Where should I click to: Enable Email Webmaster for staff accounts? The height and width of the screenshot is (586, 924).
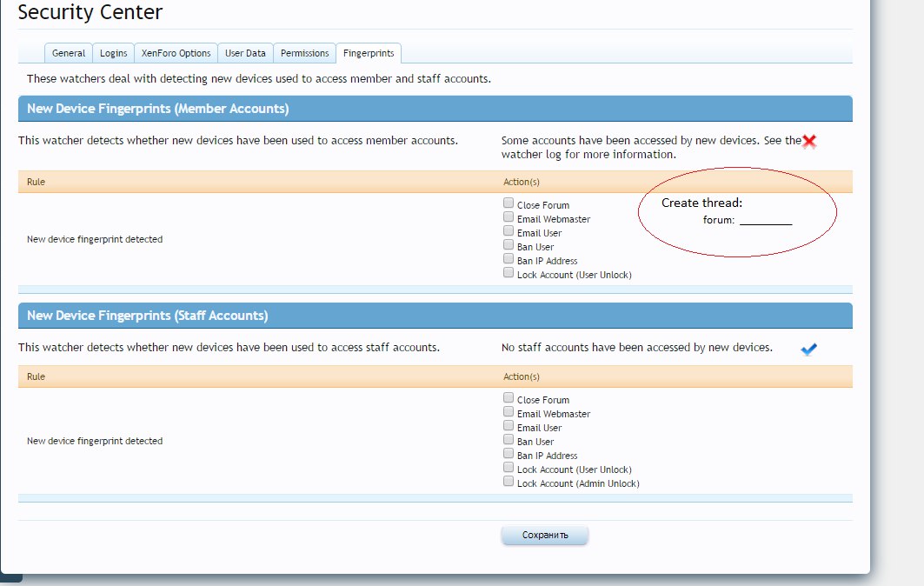pos(509,411)
